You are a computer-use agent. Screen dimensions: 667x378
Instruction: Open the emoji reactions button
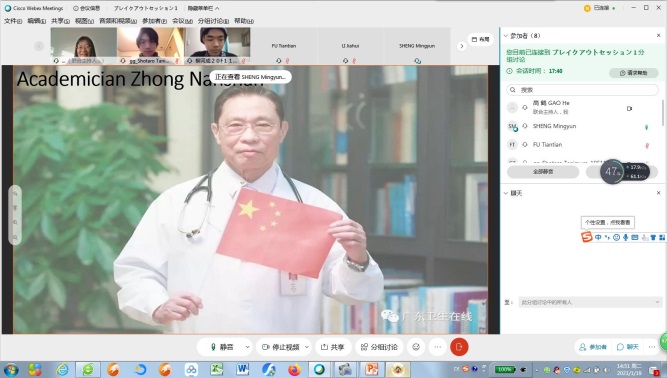pos(416,347)
